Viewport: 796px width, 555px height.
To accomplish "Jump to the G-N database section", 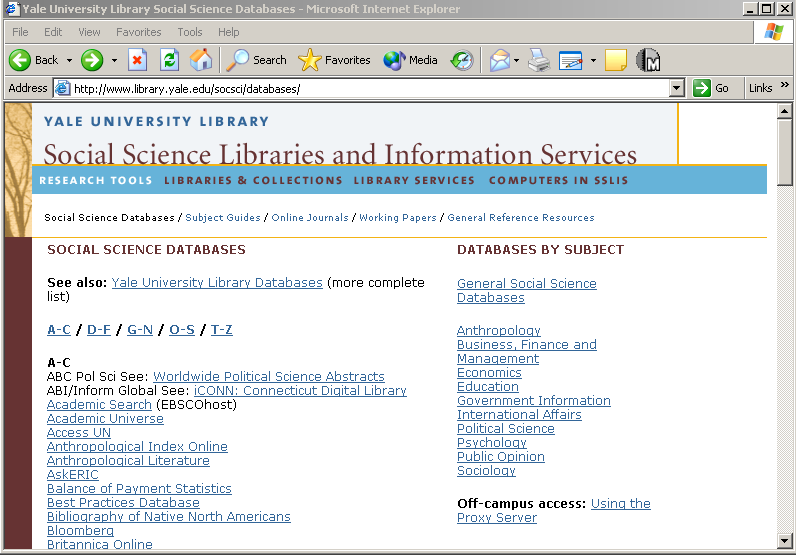I will point(139,330).
